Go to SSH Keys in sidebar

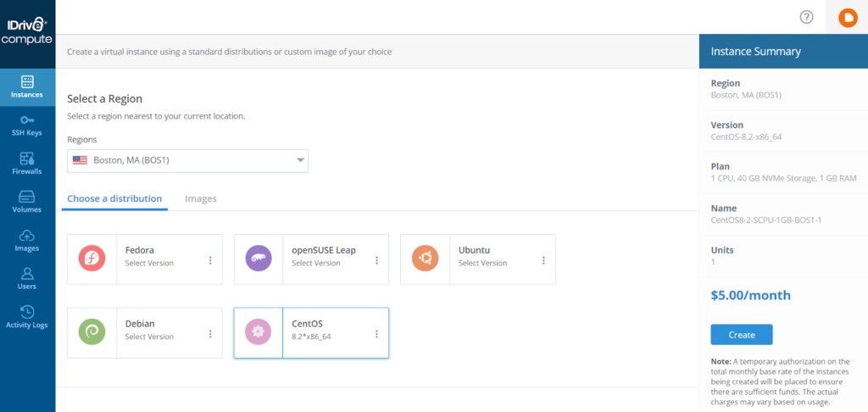click(27, 125)
